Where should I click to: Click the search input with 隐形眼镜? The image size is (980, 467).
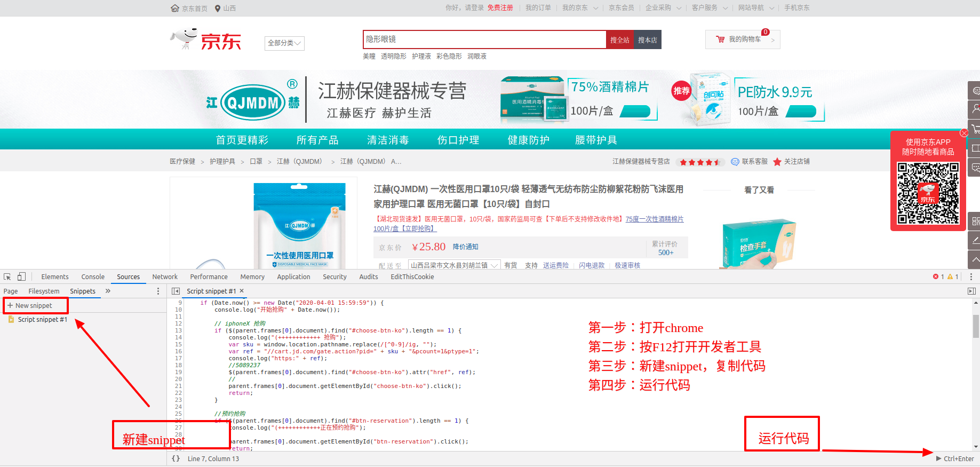[484, 39]
